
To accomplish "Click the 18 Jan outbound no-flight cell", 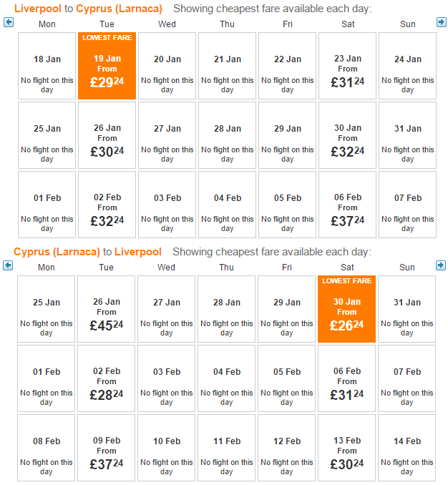I will tap(47, 66).
